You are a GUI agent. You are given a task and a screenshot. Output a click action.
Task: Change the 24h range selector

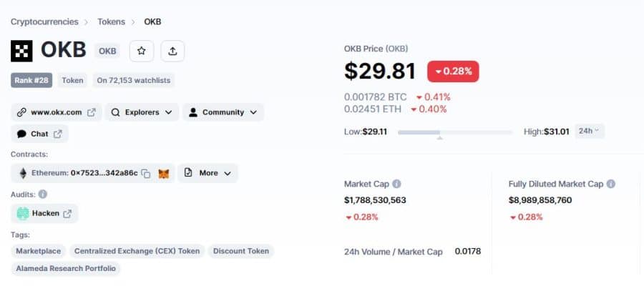590,132
